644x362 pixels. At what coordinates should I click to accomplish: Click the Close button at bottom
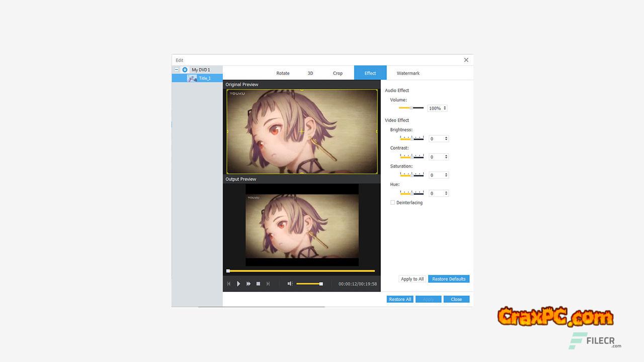(x=456, y=299)
